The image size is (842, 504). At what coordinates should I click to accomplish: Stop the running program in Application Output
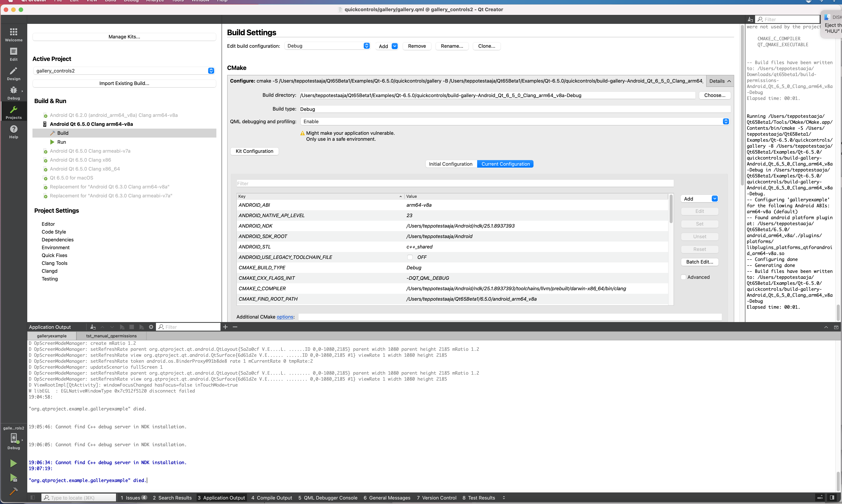click(x=132, y=327)
